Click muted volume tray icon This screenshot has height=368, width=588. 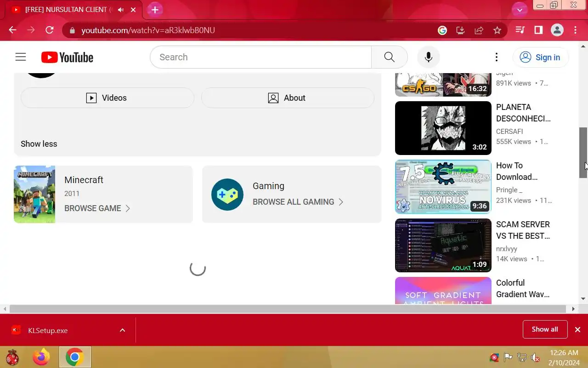pyautogui.click(x=535, y=357)
